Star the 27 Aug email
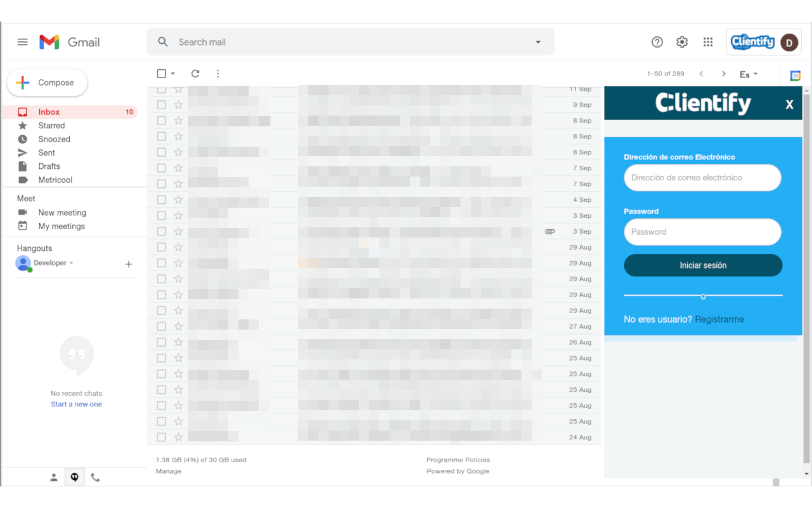This screenshot has height=508, width=812. (178, 326)
